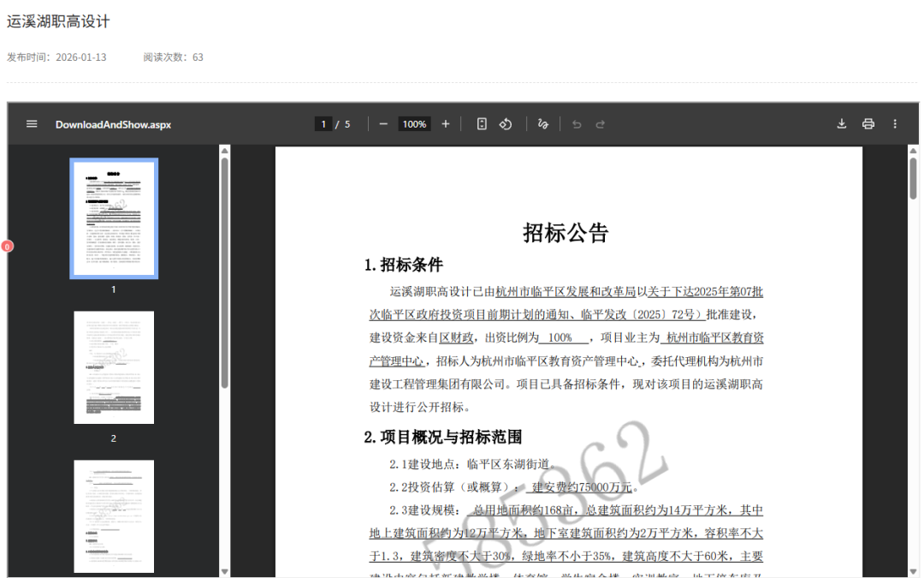Select page 1 thumbnail

[114, 218]
